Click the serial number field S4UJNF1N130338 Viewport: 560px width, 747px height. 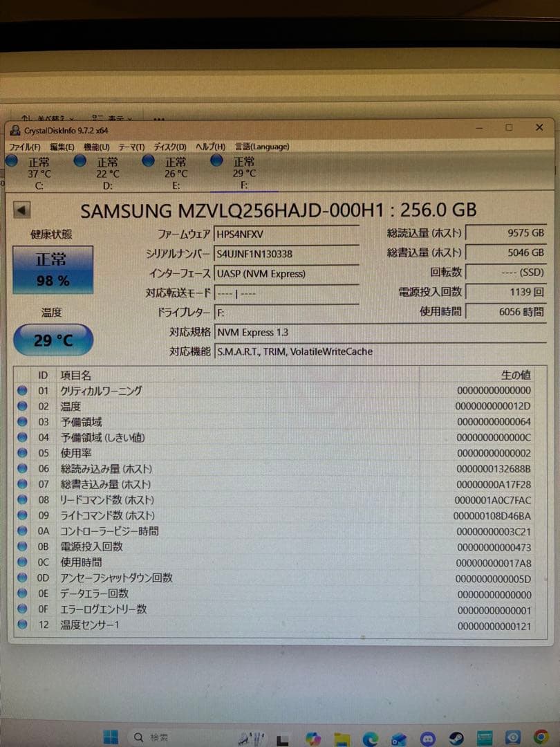coord(286,253)
